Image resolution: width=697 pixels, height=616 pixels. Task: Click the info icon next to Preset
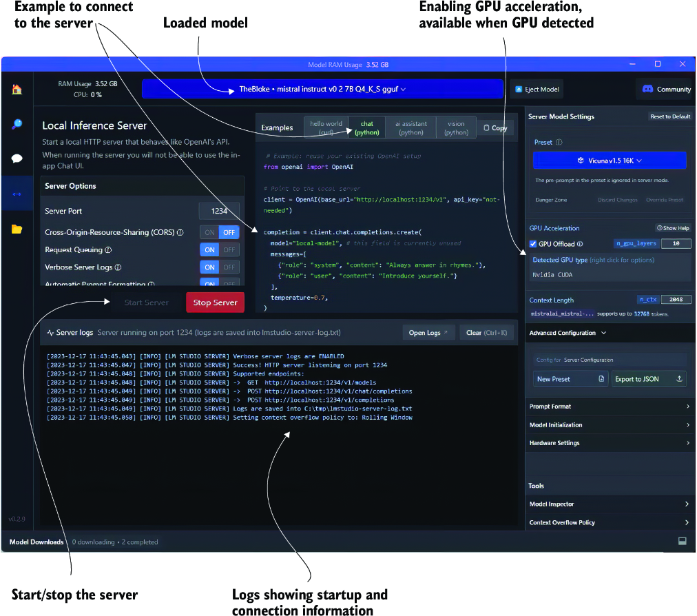click(x=559, y=143)
